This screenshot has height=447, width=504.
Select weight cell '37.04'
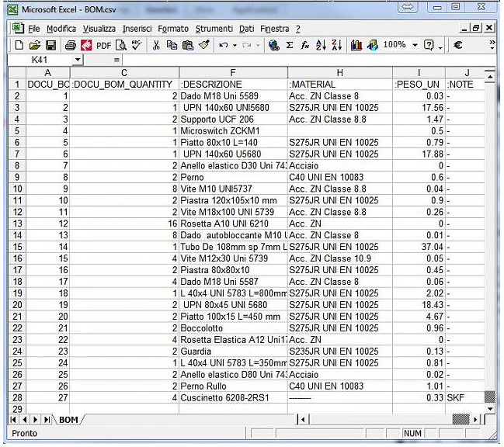[419, 247]
